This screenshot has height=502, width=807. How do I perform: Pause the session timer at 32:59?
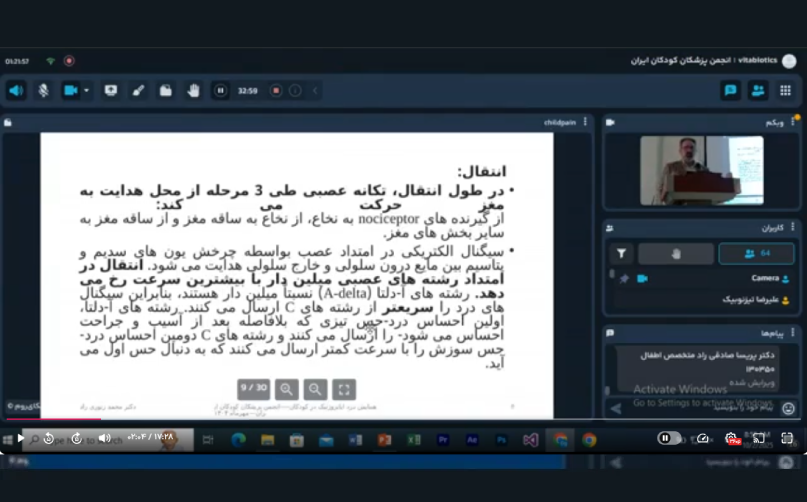(x=220, y=91)
